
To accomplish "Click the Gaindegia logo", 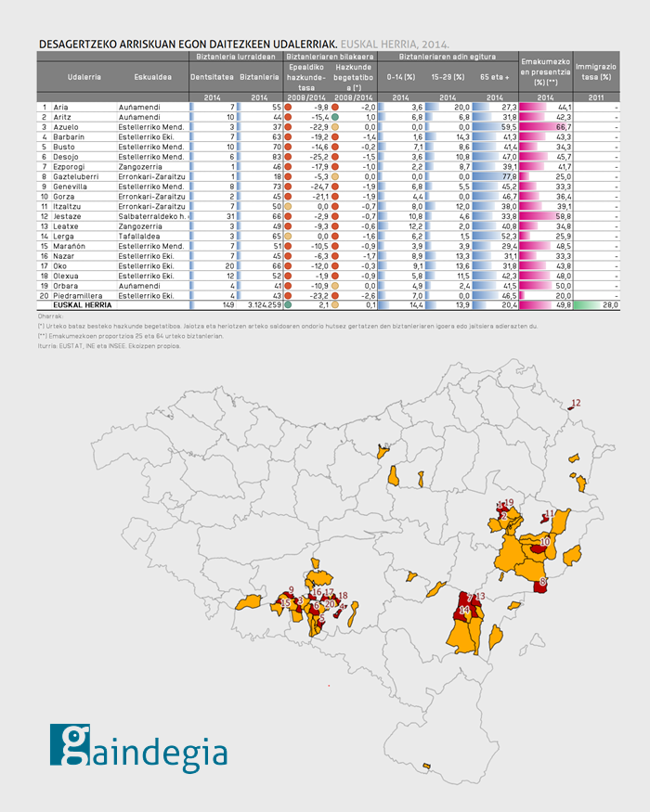I will pos(138,749).
